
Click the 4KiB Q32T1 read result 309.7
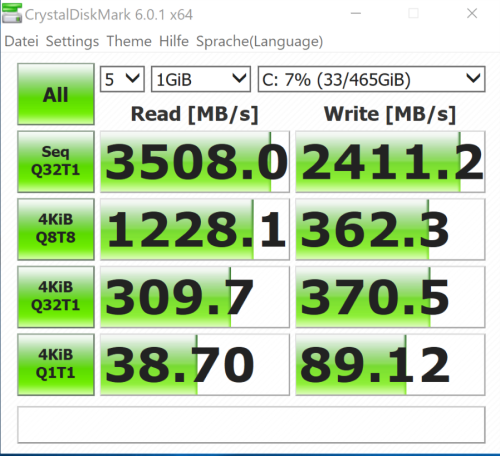click(x=195, y=297)
